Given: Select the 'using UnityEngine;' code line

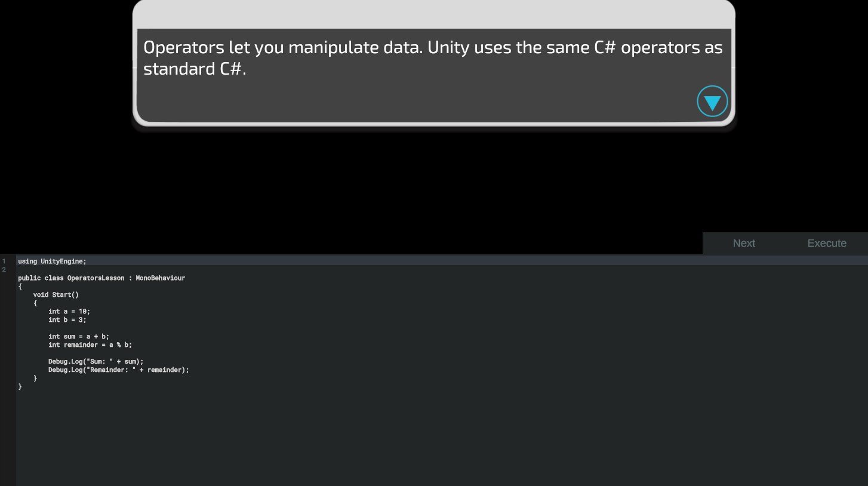Looking at the screenshot, I should coord(51,261).
